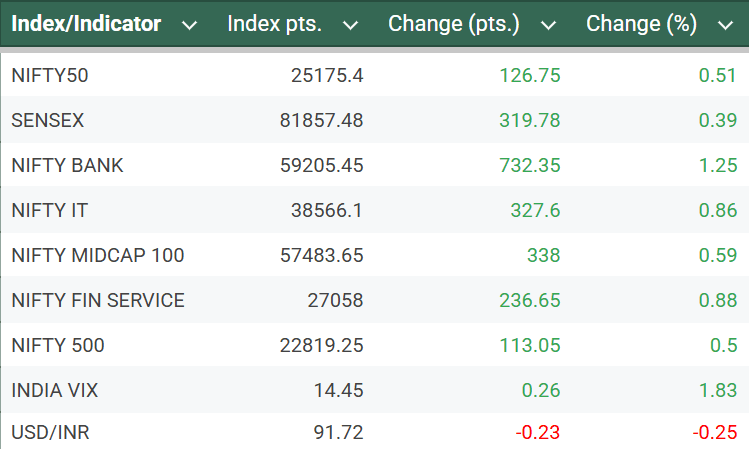Click the USD/INR indicator name

(51, 434)
